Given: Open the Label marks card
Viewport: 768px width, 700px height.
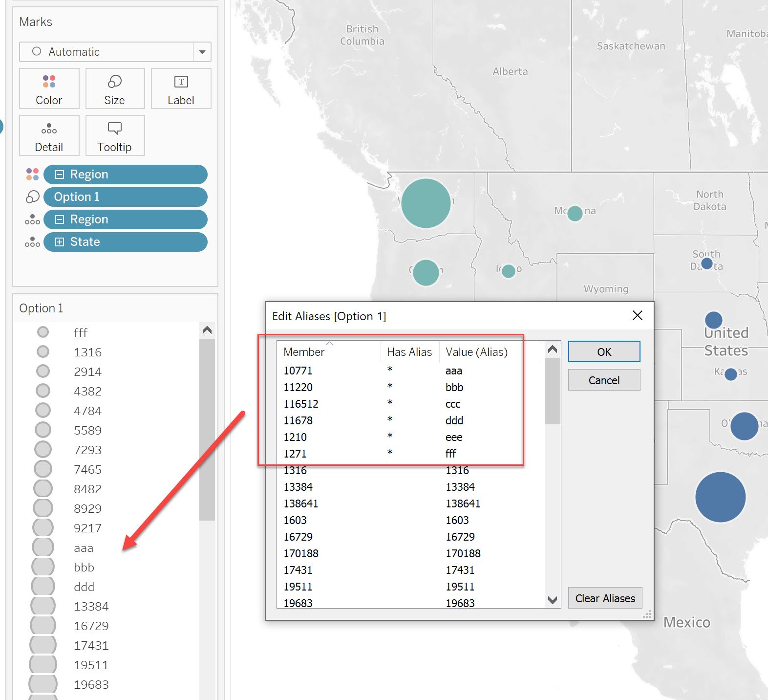Looking at the screenshot, I should tap(181, 88).
